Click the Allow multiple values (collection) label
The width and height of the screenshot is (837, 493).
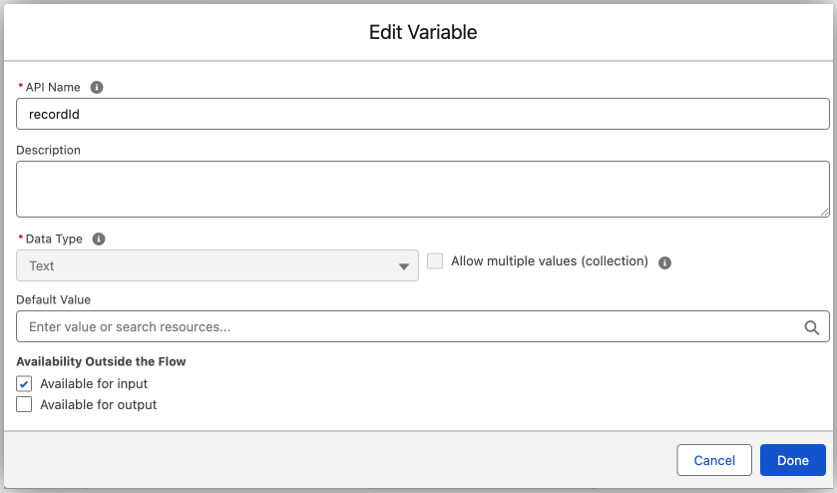(549, 261)
